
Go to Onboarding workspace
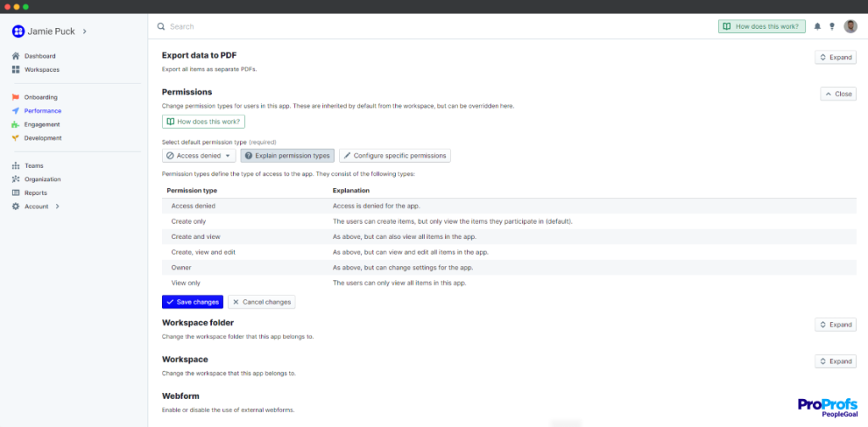pos(41,97)
